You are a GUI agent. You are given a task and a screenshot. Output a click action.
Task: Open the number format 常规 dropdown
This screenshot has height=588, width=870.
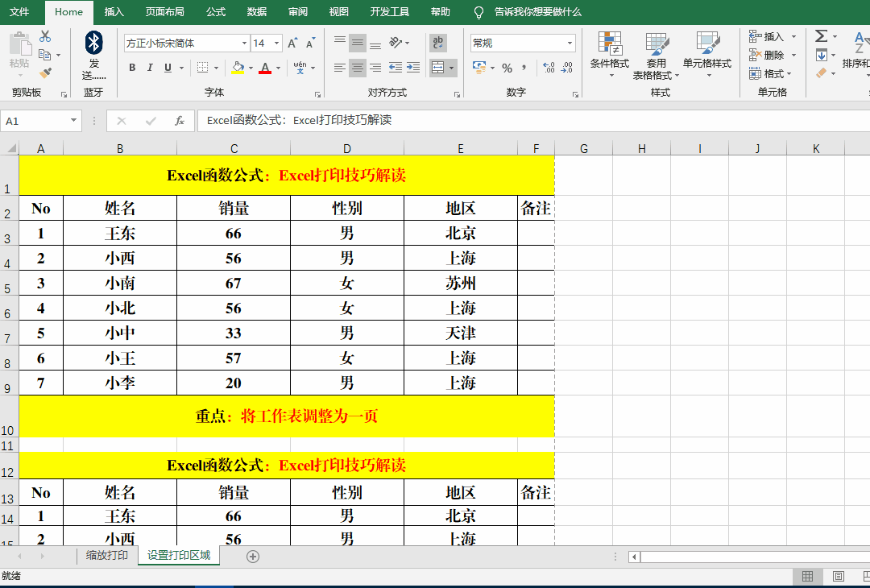tap(570, 43)
